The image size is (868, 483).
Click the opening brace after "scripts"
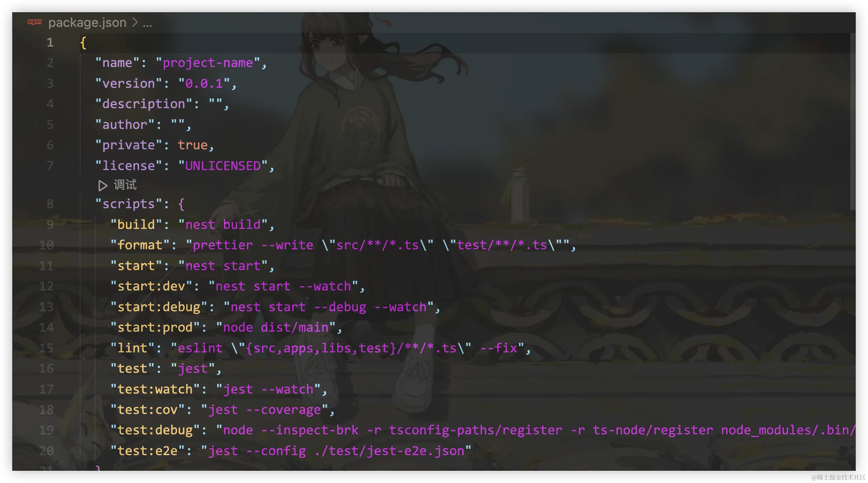pyautogui.click(x=181, y=204)
